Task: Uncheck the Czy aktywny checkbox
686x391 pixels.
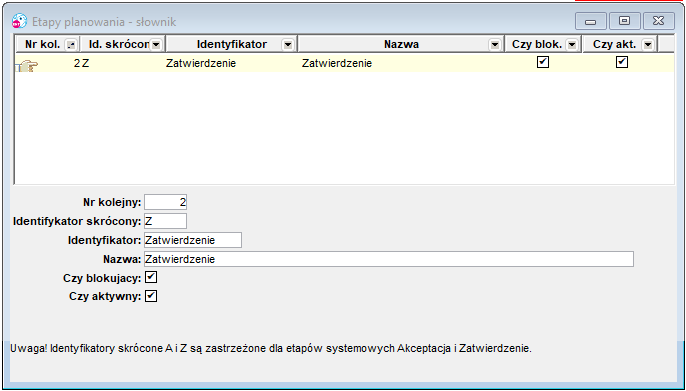Action: tap(151, 296)
